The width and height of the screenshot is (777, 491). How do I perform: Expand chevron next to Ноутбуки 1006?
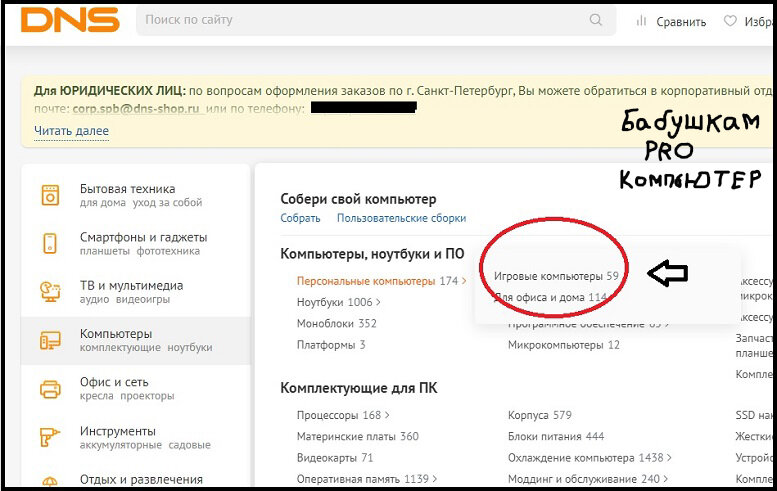(378, 302)
